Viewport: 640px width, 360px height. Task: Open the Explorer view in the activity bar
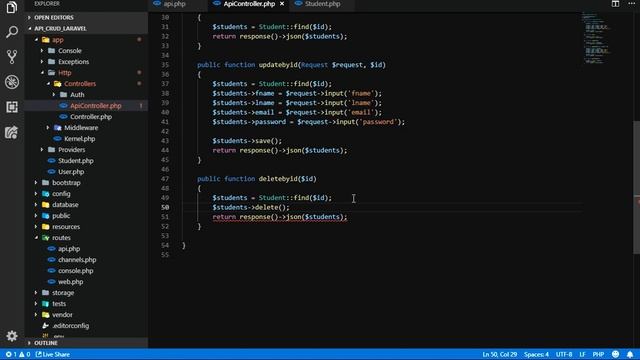coord(12,7)
